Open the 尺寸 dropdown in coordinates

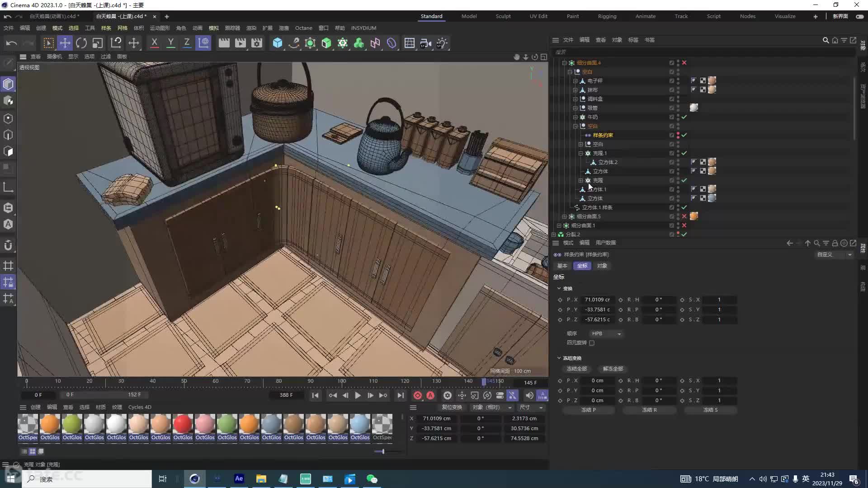pyautogui.click(x=531, y=407)
